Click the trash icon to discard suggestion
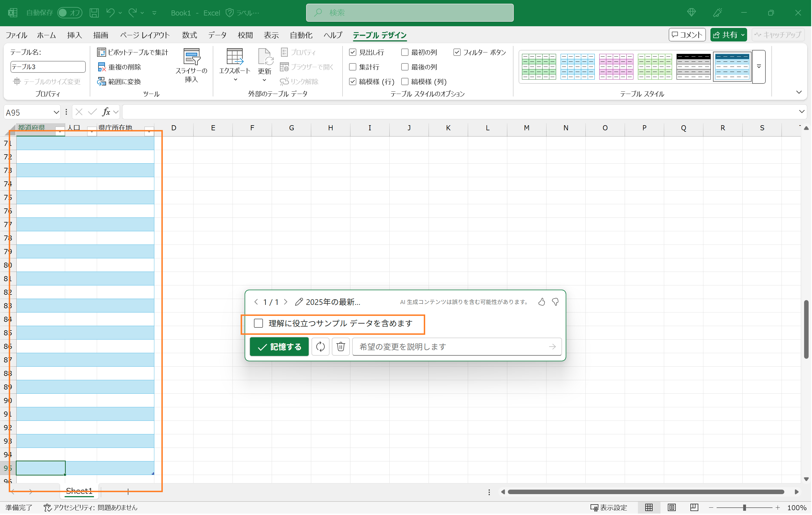Screen dimensions: 812x515 coord(341,346)
